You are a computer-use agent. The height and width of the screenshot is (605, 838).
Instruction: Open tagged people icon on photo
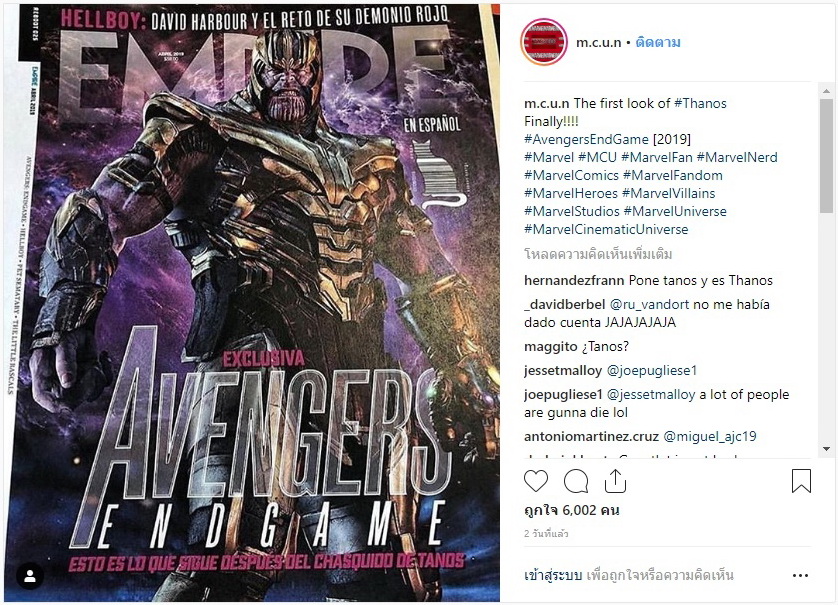click(x=30, y=576)
